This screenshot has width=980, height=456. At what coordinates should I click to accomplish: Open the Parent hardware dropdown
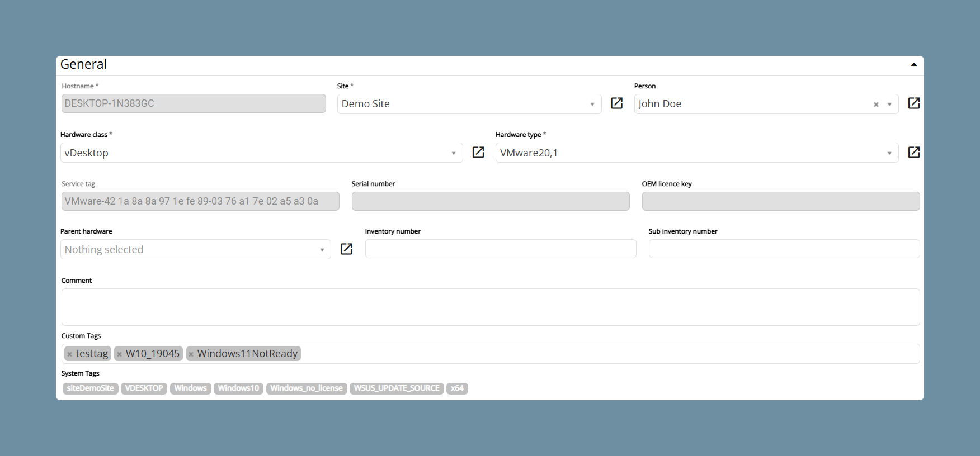click(x=196, y=249)
